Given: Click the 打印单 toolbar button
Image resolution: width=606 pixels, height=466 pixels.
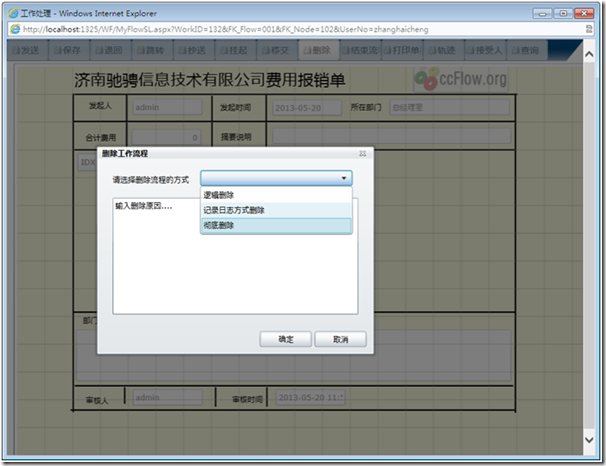Looking at the screenshot, I should [403, 50].
